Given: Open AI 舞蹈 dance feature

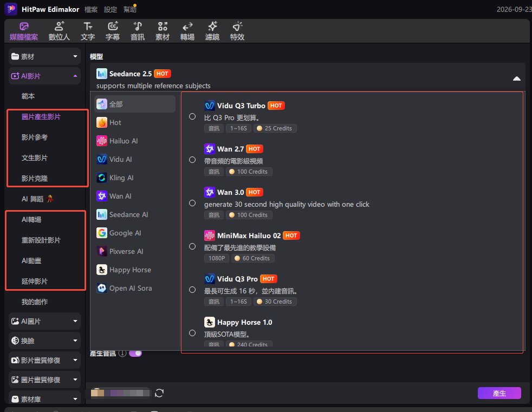Looking at the screenshot, I should 37,199.
